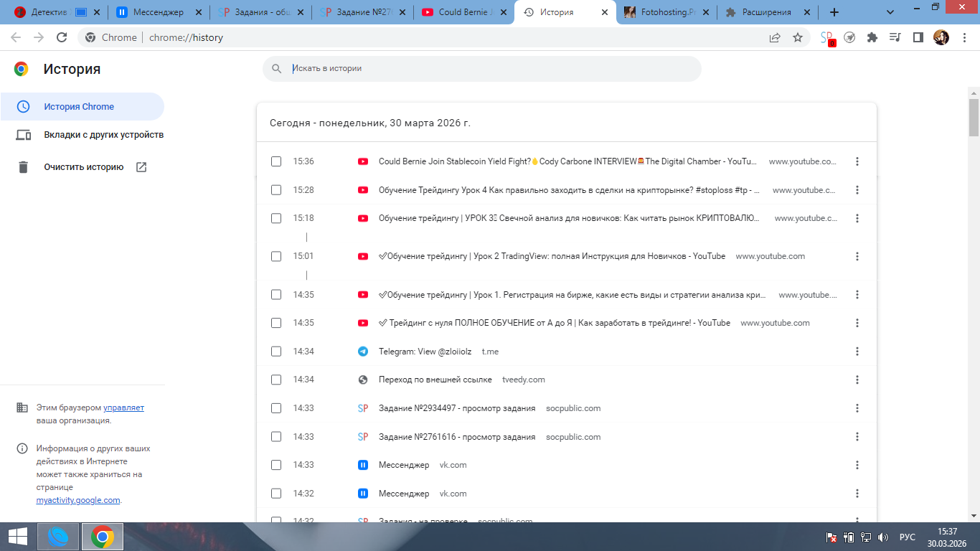Image resolution: width=980 pixels, height=551 pixels.
Task: Open the side panel icon
Action: [918, 37]
